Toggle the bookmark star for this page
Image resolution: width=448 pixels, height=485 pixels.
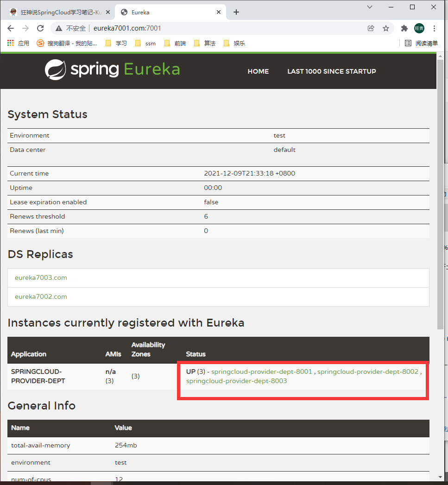coord(386,28)
